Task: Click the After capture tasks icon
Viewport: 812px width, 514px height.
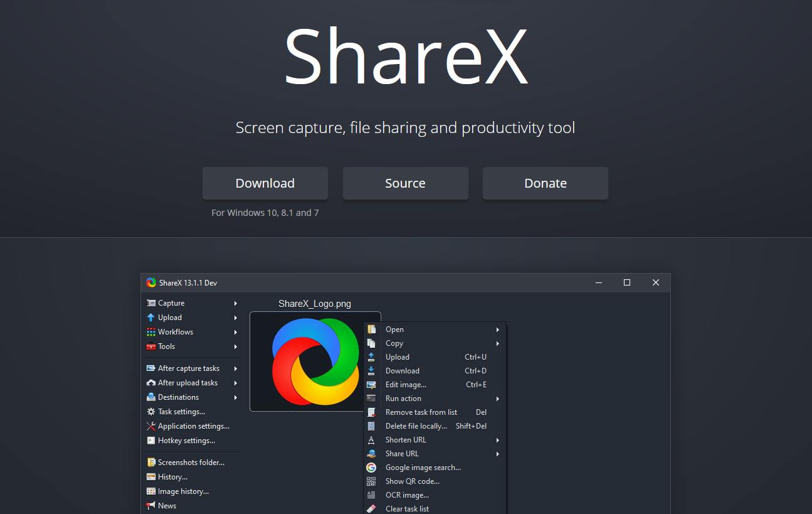Action: pyautogui.click(x=150, y=368)
